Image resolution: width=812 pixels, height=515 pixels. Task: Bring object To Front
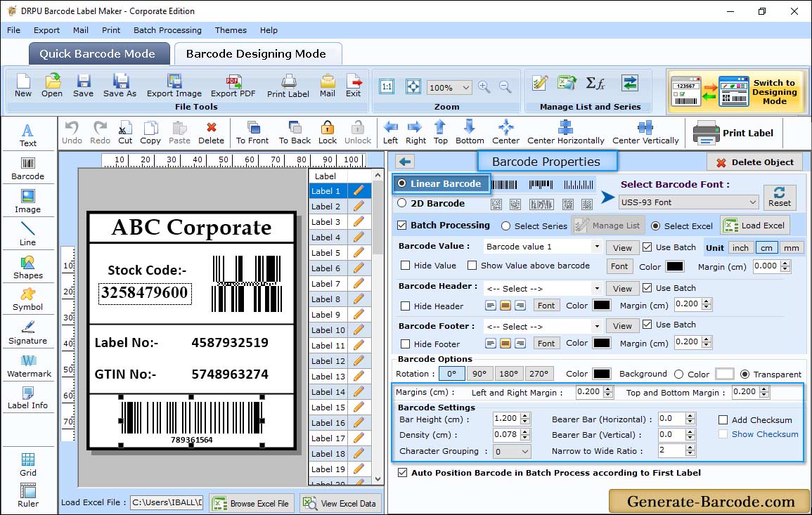pos(252,133)
